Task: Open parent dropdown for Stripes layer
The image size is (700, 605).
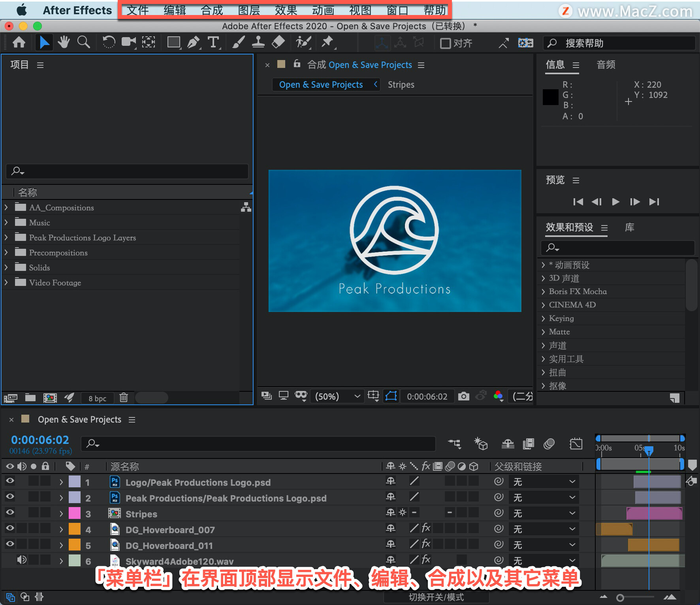Action: pyautogui.click(x=544, y=513)
